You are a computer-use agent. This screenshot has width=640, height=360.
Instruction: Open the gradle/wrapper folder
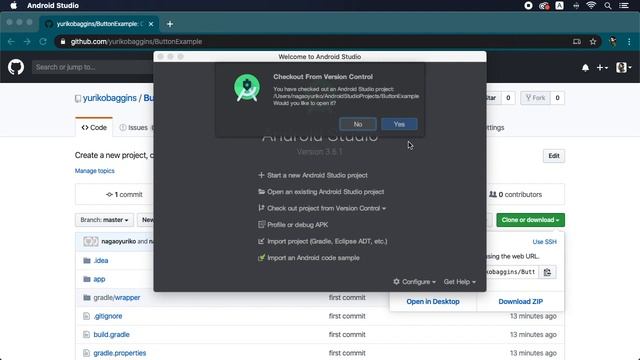[117, 298]
